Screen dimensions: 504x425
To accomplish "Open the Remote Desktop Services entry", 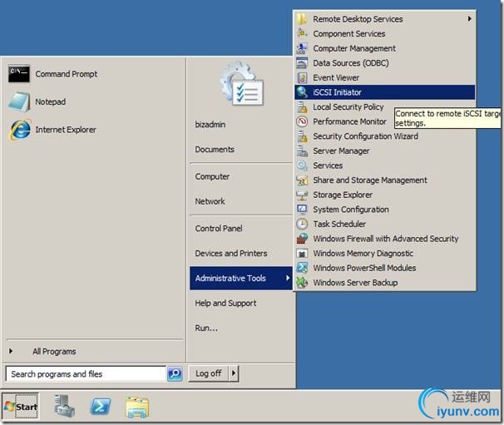I will [x=385, y=19].
